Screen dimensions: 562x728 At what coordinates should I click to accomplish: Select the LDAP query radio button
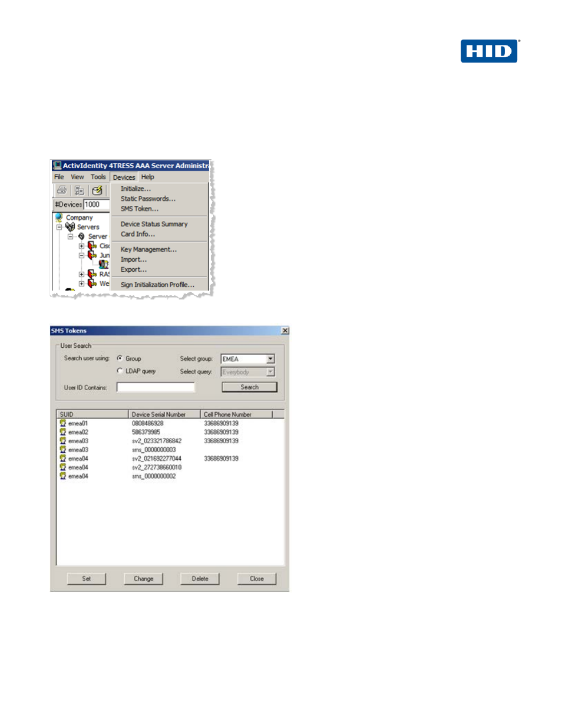[x=120, y=371]
